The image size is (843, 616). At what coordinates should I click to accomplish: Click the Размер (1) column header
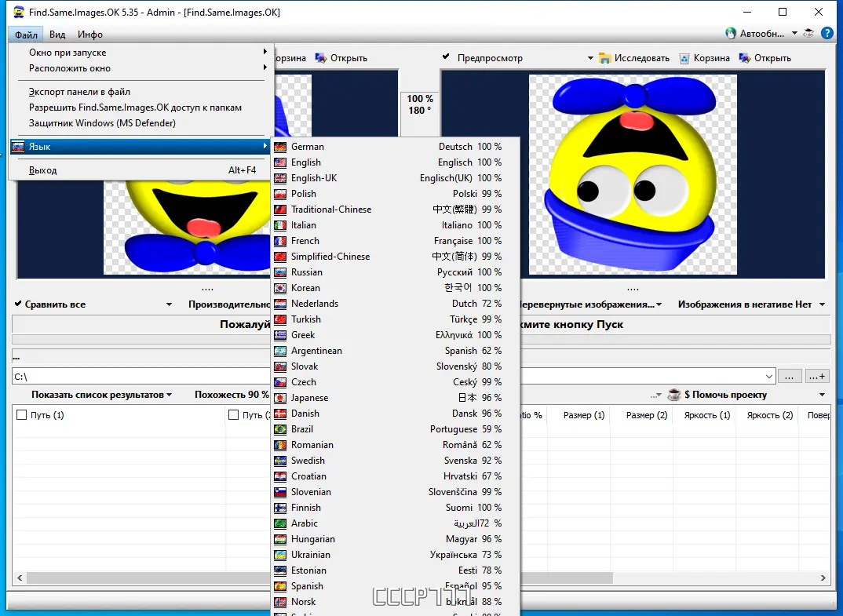(584, 415)
